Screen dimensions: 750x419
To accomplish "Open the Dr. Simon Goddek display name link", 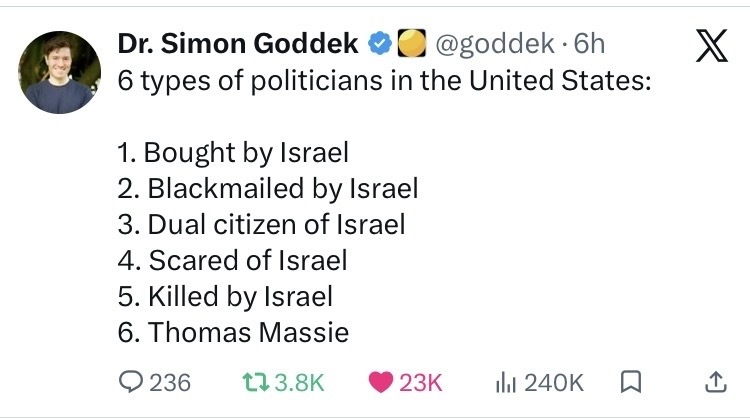I will tap(238, 44).
